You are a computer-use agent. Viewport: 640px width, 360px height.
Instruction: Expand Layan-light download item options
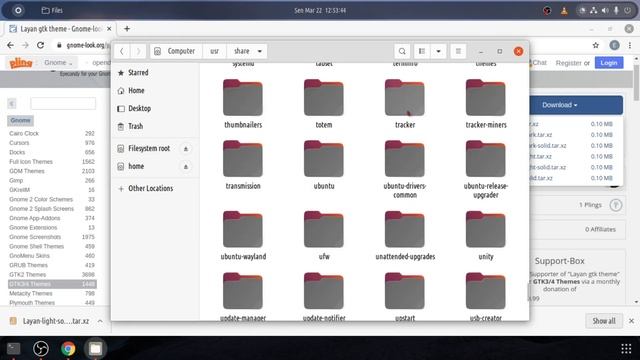pos(100,321)
